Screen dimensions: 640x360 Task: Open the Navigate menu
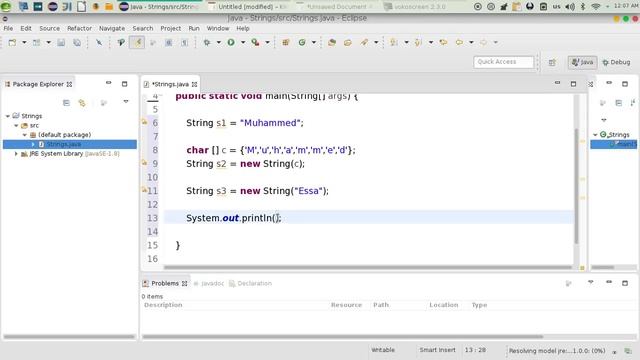112,29
